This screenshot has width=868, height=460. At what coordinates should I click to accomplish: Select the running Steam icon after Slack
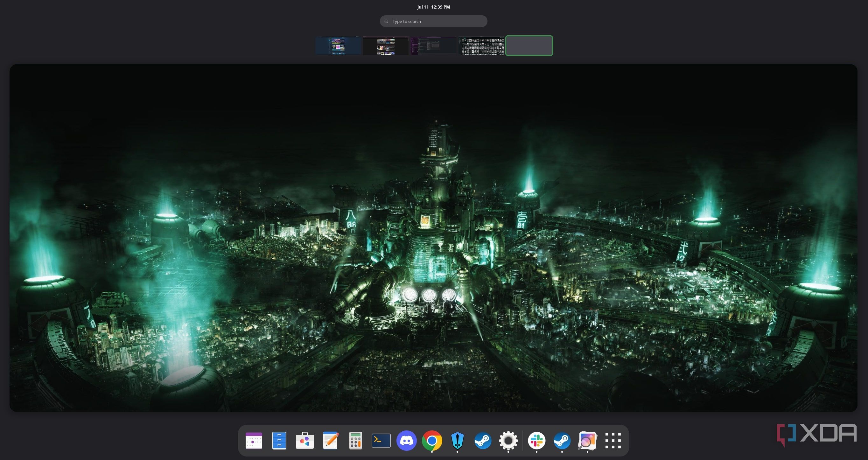point(562,441)
